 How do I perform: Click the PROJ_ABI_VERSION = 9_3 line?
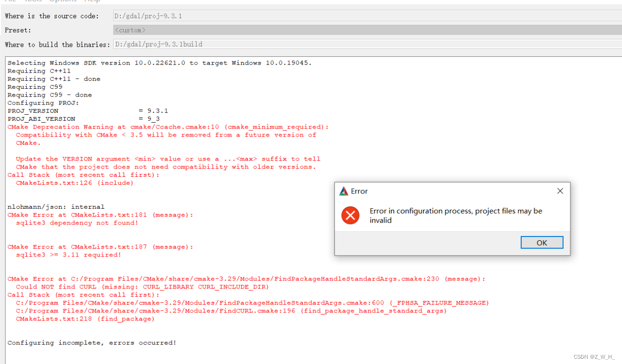point(84,119)
